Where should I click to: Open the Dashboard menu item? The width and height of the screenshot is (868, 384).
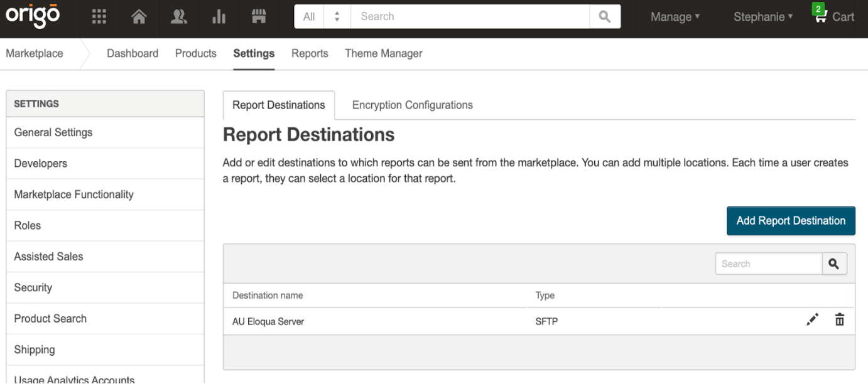133,53
